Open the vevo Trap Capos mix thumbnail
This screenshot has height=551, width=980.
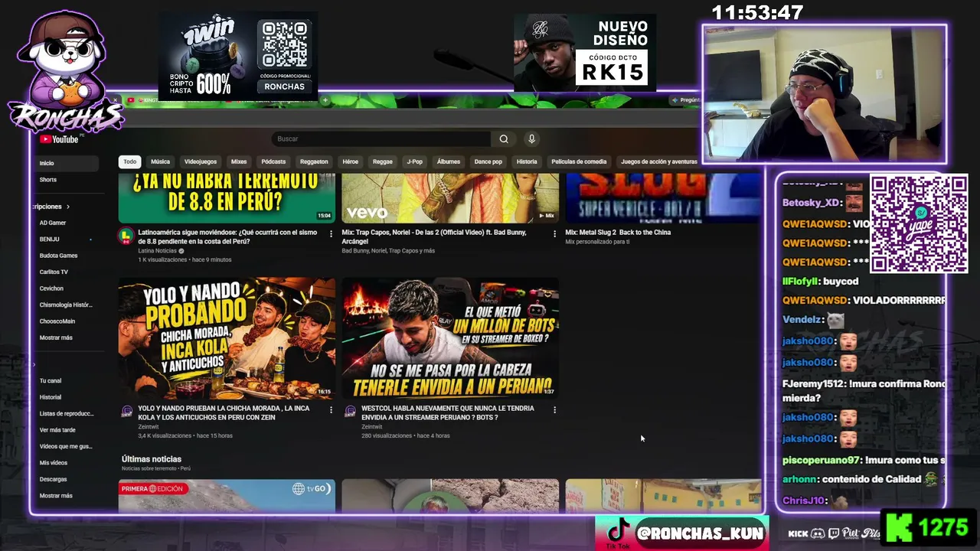pyautogui.click(x=450, y=198)
